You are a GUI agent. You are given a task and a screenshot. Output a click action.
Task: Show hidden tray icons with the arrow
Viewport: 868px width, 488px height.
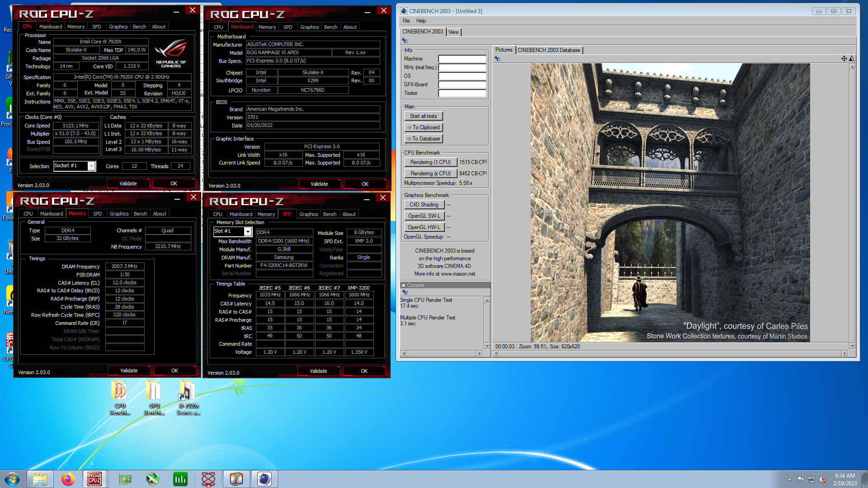point(789,479)
